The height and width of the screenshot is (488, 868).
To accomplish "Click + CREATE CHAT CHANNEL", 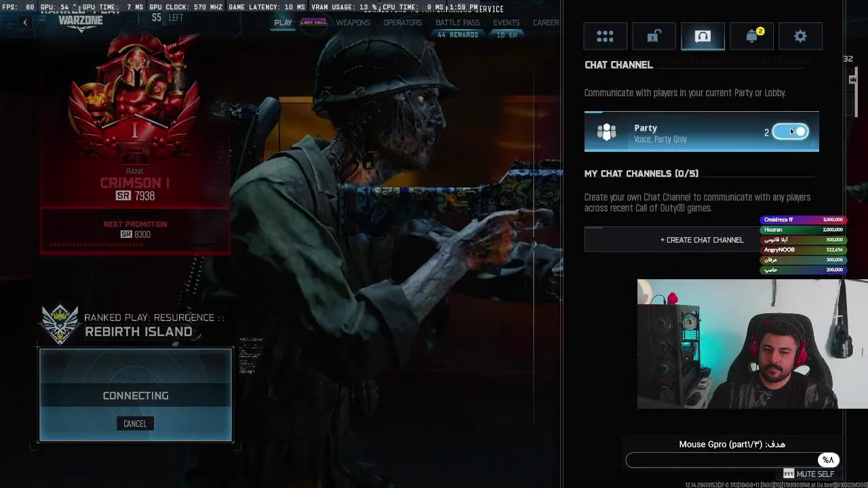I will pyautogui.click(x=702, y=240).
